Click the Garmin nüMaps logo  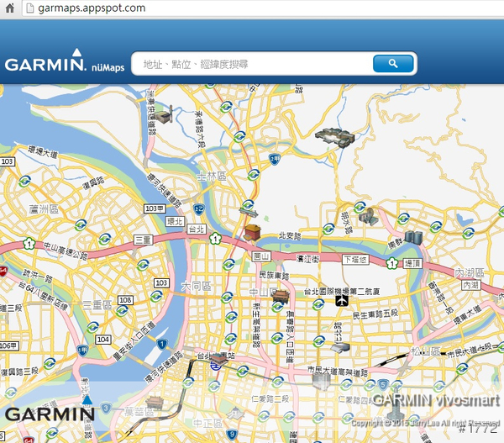pos(65,64)
